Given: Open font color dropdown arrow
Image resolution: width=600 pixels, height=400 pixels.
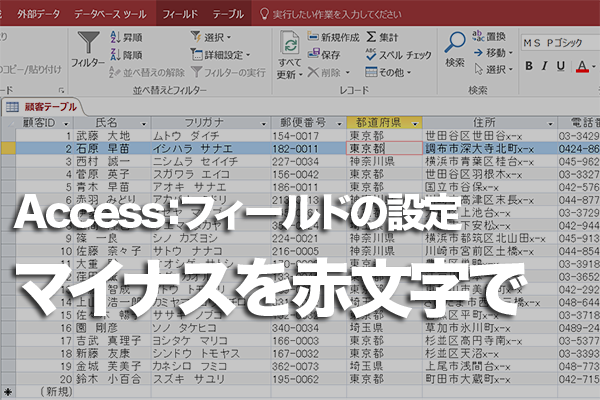Looking at the screenshot, I should [594, 66].
